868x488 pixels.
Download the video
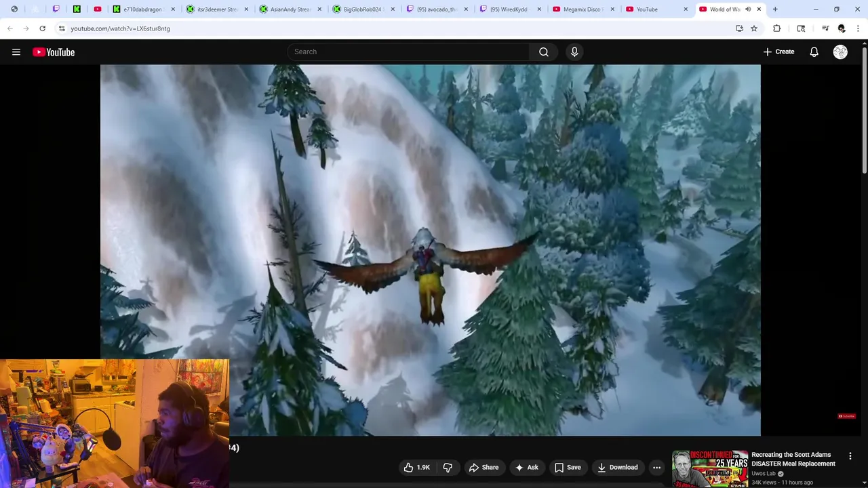[617, 467]
